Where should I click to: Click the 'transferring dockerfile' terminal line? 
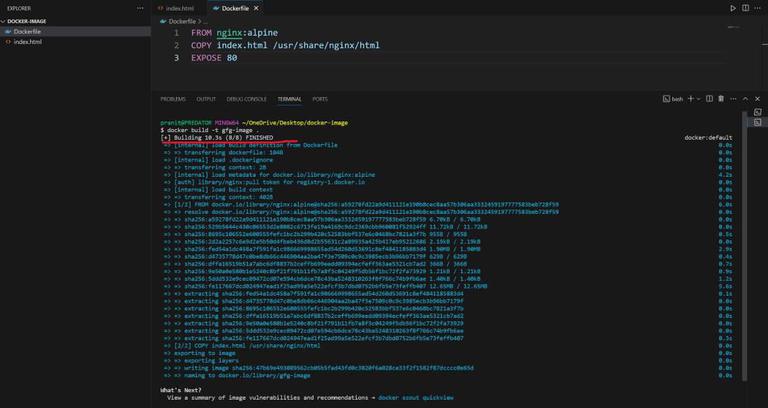click(223, 153)
